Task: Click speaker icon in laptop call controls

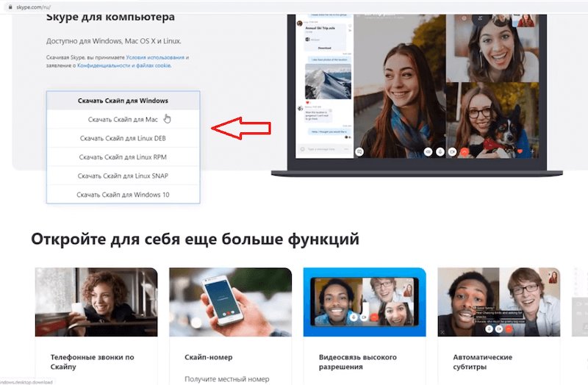Action: [x=428, y=152]
